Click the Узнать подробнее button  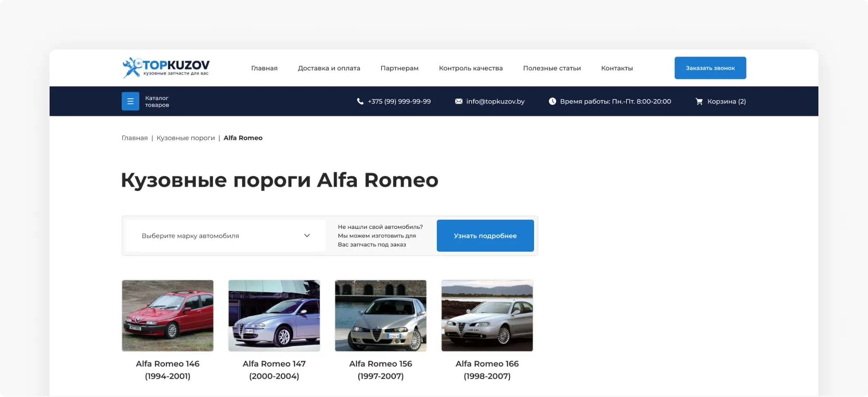[485, 235]
